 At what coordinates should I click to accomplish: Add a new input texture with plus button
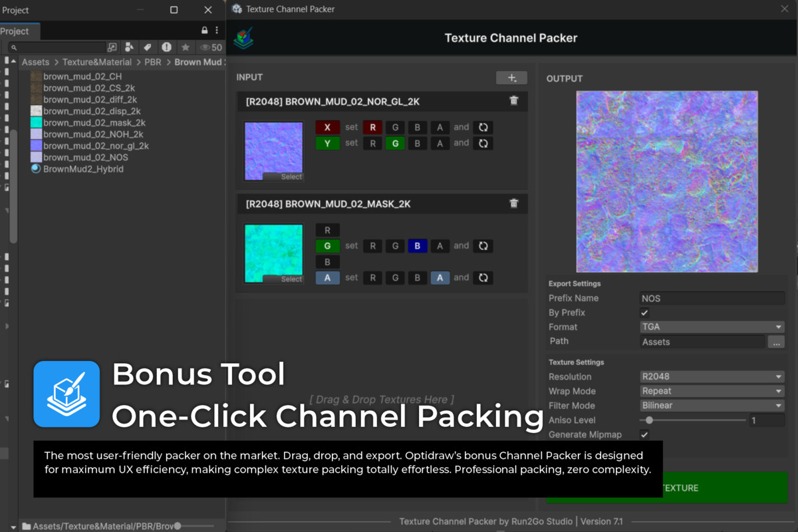click(511, 78)
